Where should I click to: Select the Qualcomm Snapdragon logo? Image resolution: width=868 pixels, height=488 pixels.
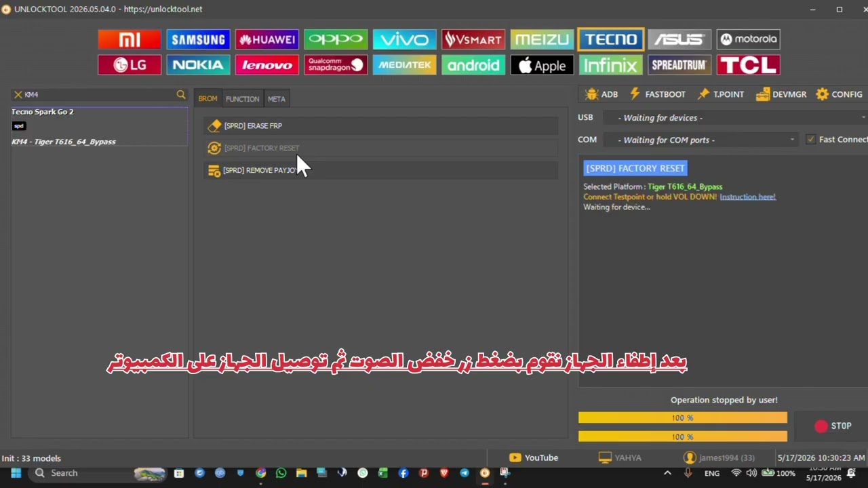pos(336,65)
